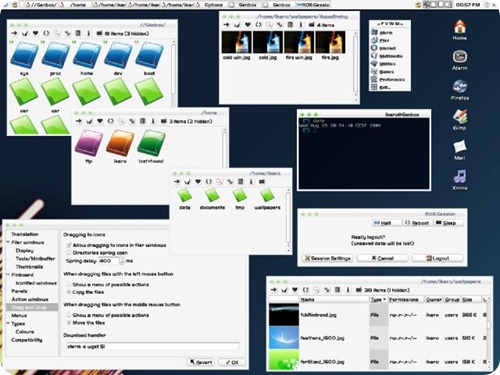500x375 pixels.
Task: Cancel the logout dialog
Action: coord(382,258)
